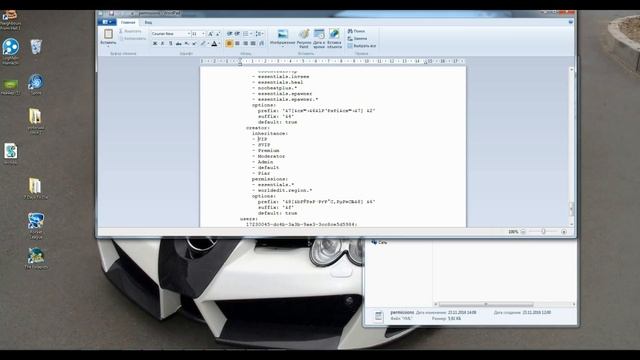Screen dimensions: 640x360
Task: Click the '- worldedit.region.*' line
Action: coord(282,190)
